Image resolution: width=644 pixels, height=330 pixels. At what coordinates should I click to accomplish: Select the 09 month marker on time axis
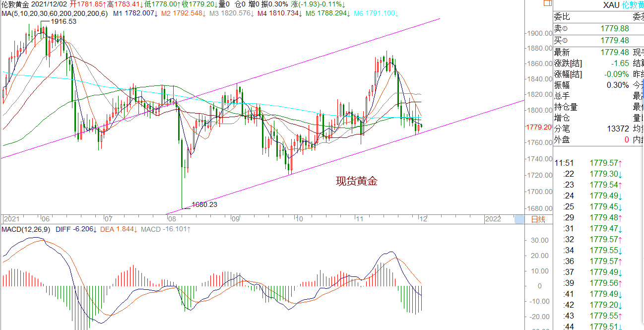tap(236, 219)
